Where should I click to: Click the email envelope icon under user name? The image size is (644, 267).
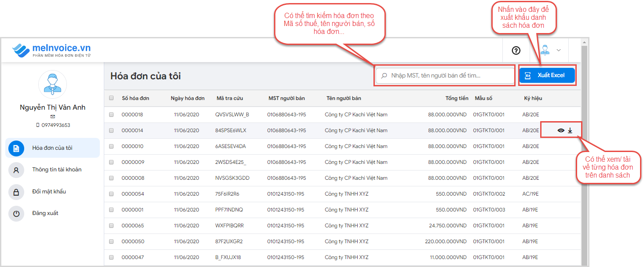[x=53, y=116]
